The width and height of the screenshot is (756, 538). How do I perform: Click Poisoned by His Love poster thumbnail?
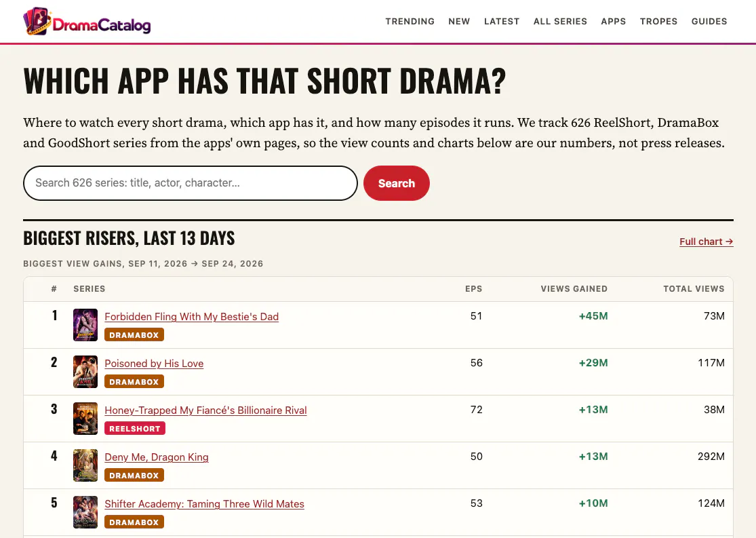point(85,372)
